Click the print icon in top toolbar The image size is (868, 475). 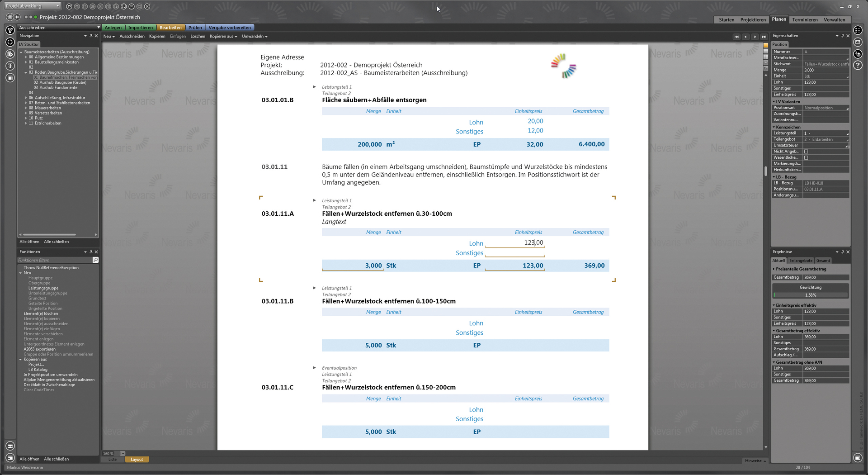pos(131,6)
